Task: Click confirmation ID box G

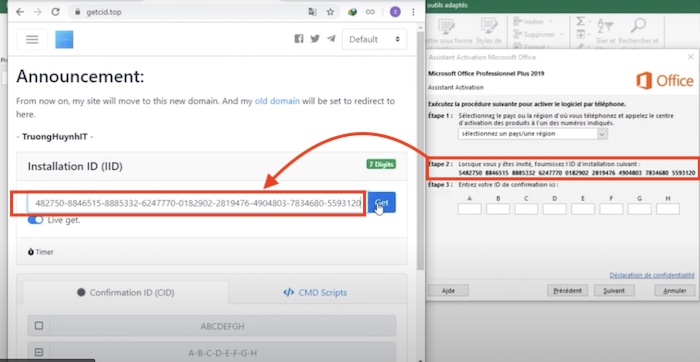Action: click(639, 208)
